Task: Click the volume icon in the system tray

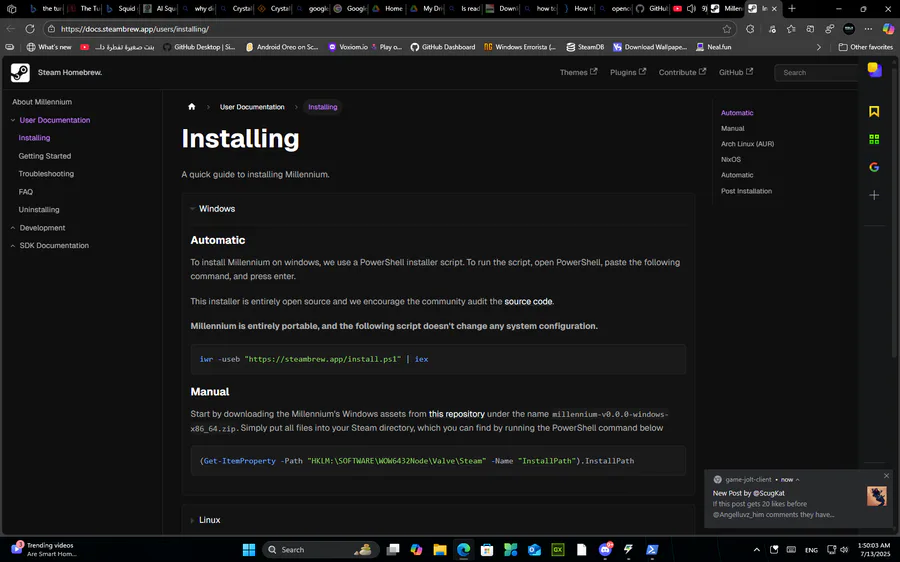Action: pos(844,549)
